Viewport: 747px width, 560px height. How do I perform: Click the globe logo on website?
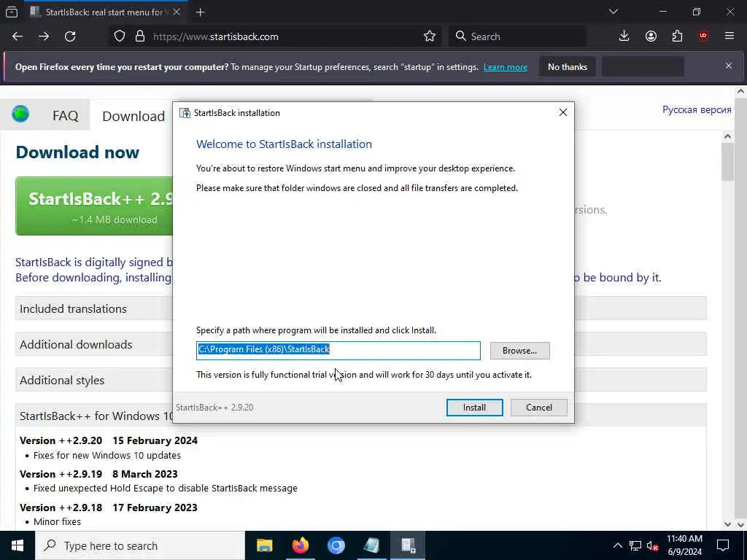click(x=20, y=114)
